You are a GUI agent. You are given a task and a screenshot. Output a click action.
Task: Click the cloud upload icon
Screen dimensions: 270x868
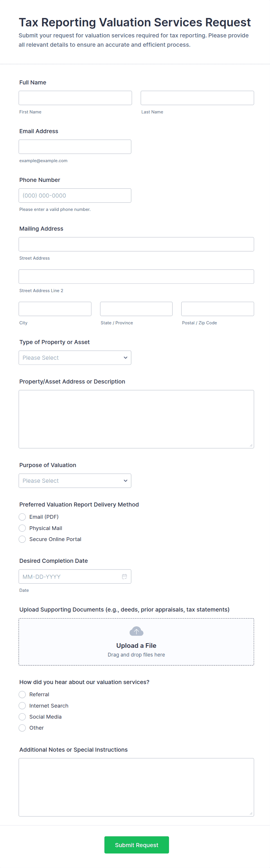coord(136,631)
